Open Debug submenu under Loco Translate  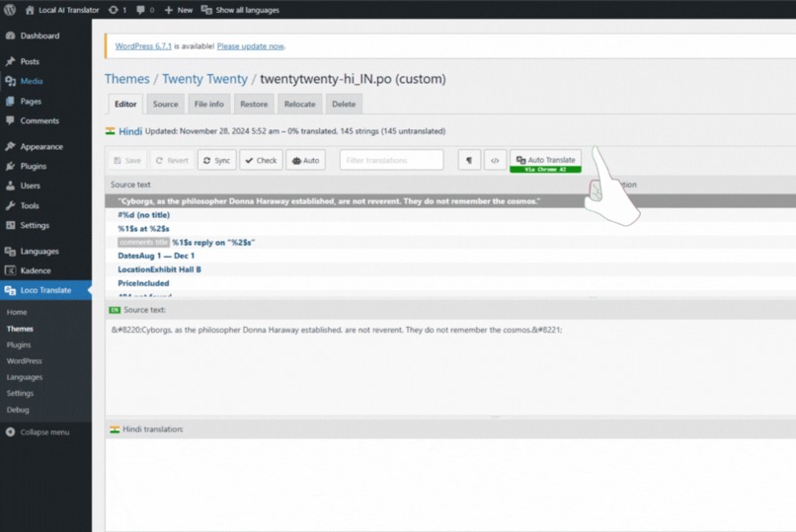pyautogui.click(x=18, y=410)
